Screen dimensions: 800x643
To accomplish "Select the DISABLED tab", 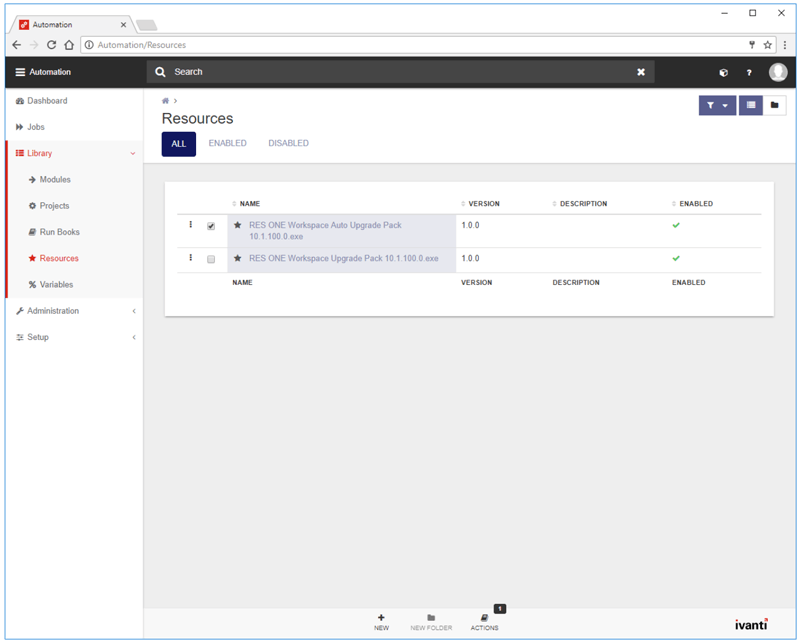I will pos(288,143).
